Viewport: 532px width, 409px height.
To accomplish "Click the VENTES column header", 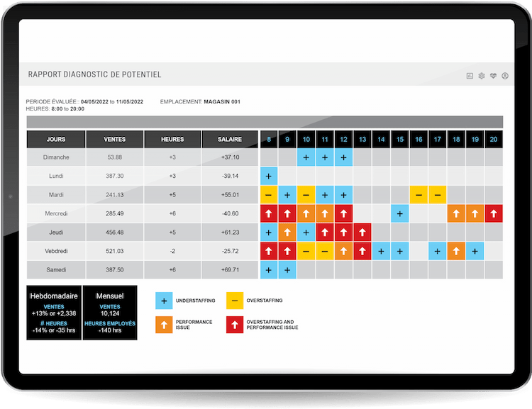I will pyautogui.click(x=115, y=139).
